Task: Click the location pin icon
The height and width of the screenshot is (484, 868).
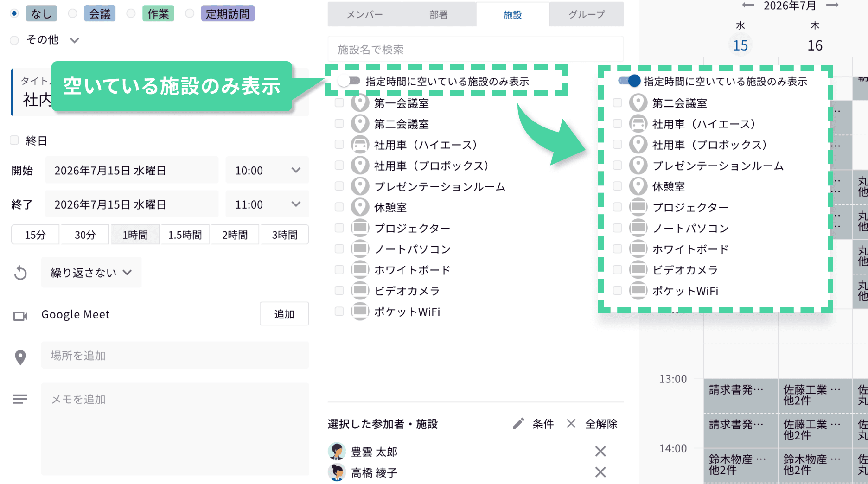Action: pos(20,357)
